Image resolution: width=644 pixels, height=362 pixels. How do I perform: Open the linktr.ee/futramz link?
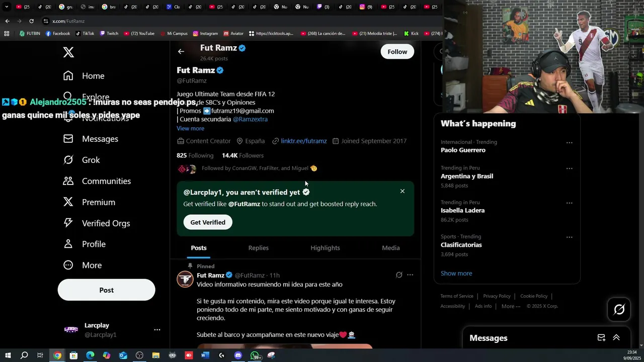304,141
